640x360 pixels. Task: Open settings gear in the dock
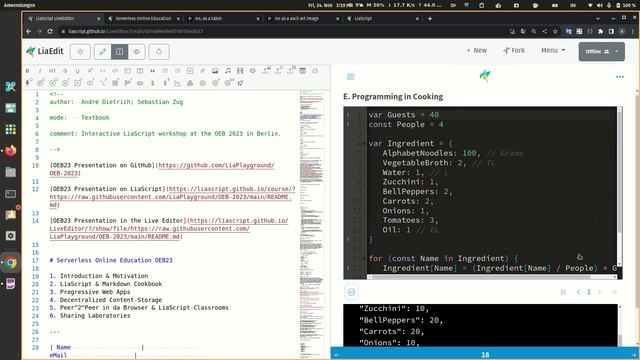click(11, 236)
